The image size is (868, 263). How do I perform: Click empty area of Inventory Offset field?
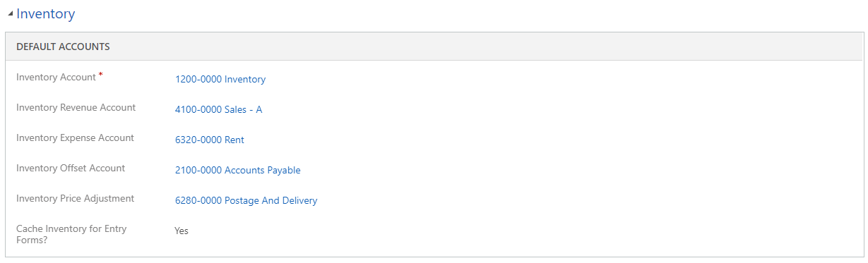coord(579,170)
